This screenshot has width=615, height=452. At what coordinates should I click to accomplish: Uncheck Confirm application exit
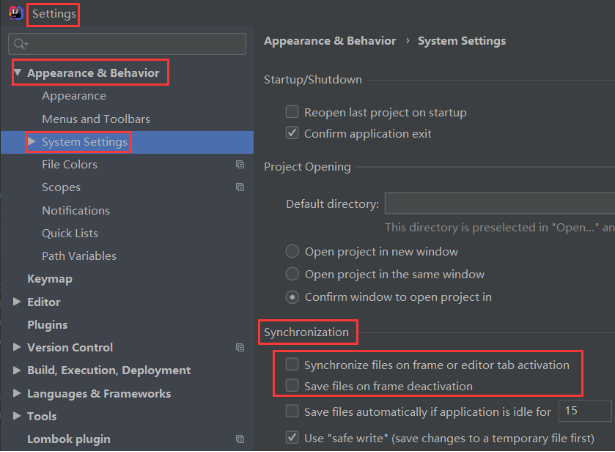tap(292, 133)
